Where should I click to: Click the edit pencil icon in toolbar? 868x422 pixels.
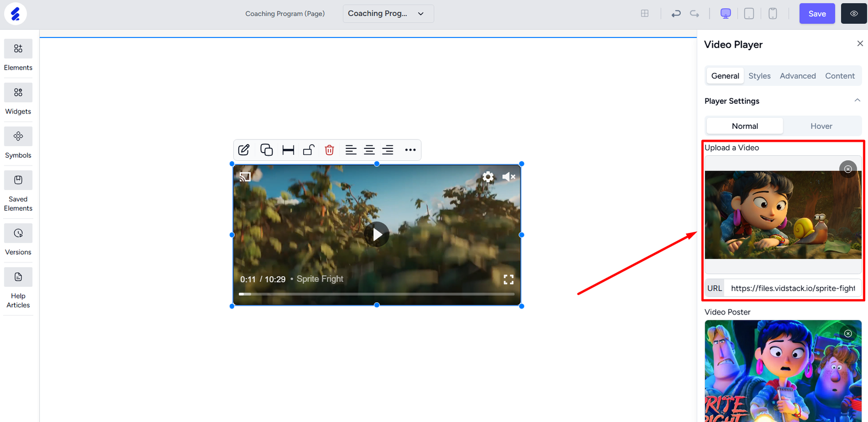coord(244,150)
